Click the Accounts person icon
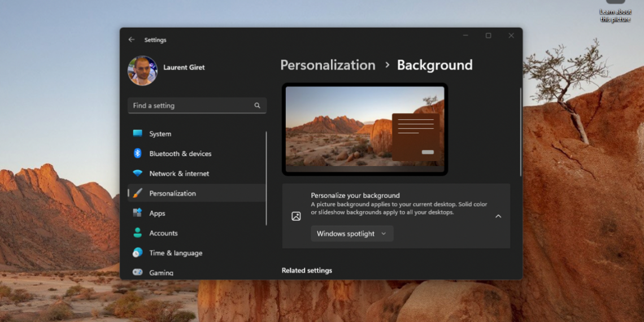This screenshot has height=322, width=644. (x=137, y=233)
